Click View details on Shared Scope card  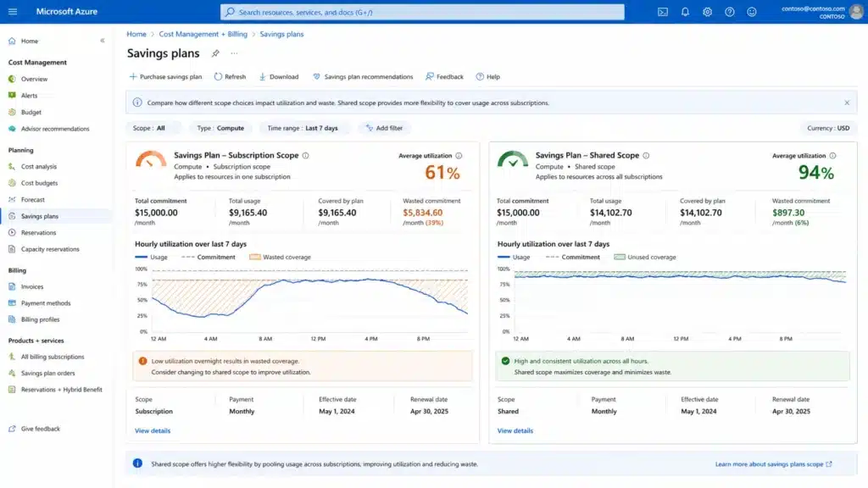[515, 430]
